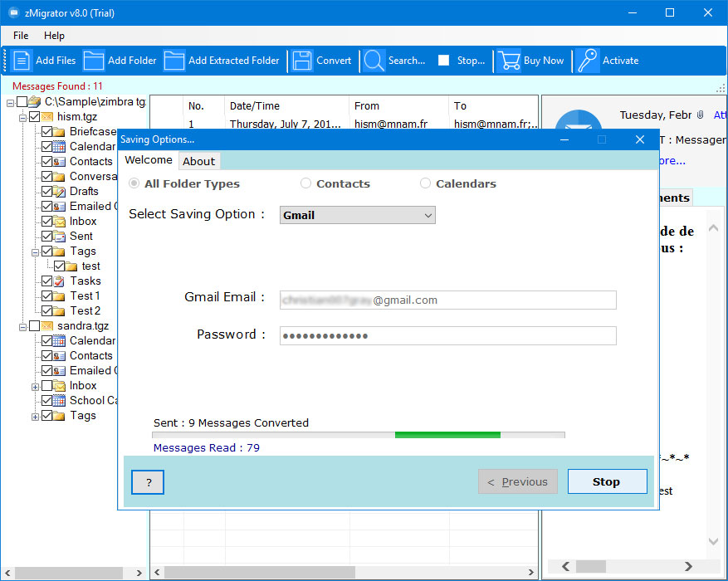Click the Previous button
This screenshot has height=581, width=728.
coord(518,481)
